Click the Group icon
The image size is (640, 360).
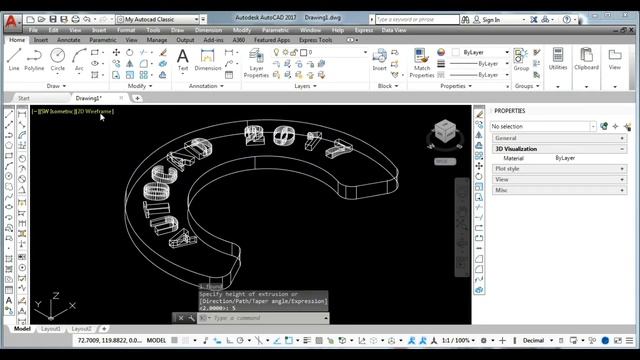click(521, 59)
